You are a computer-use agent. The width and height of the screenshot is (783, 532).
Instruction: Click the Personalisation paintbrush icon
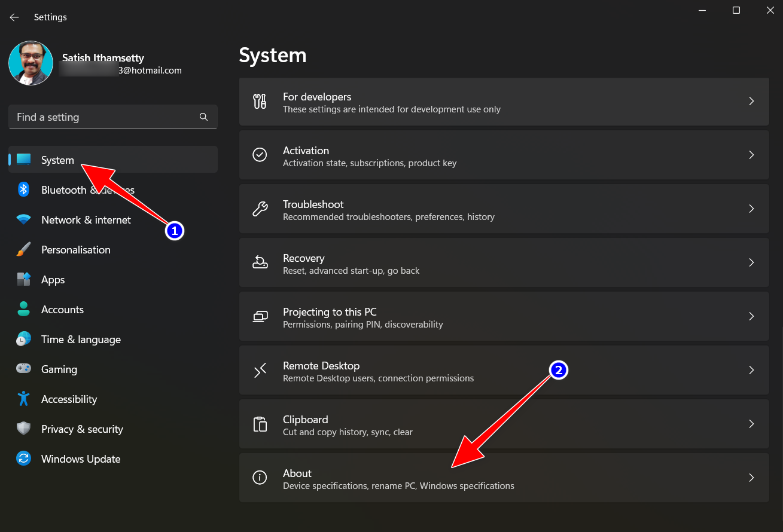pyautogui.click(x=23, y=249)
